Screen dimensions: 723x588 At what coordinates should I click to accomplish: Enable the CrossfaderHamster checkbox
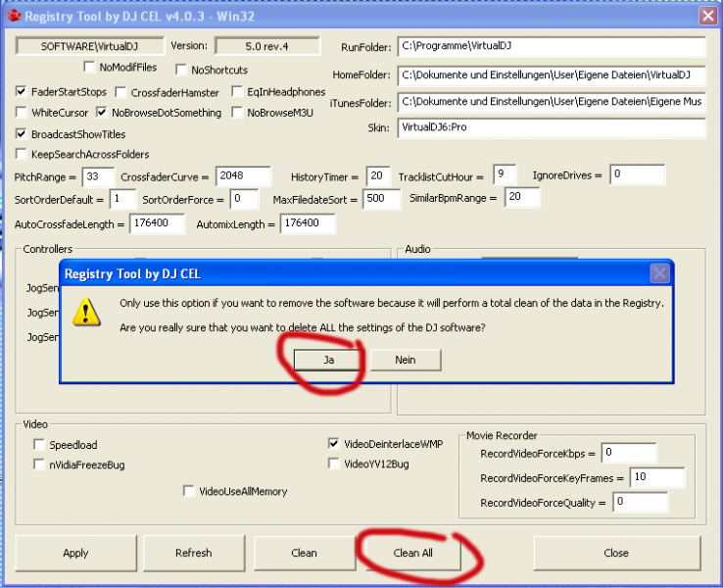pos(120,92)
